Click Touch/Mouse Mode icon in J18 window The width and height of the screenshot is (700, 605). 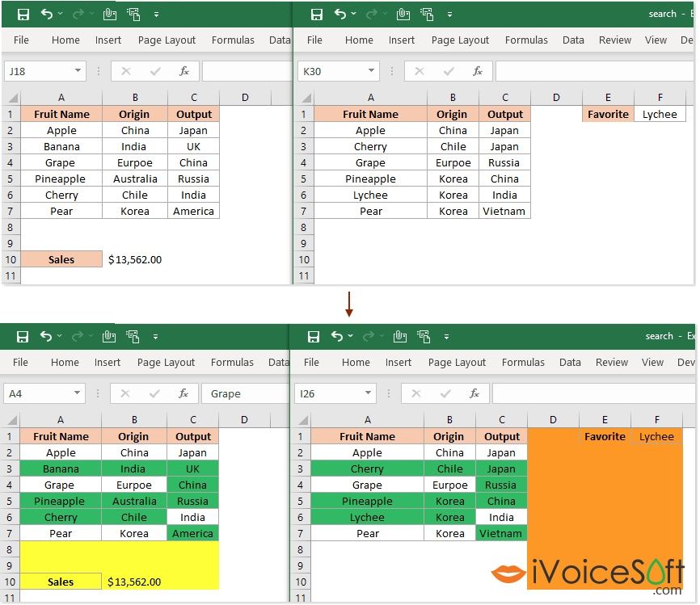110,15
